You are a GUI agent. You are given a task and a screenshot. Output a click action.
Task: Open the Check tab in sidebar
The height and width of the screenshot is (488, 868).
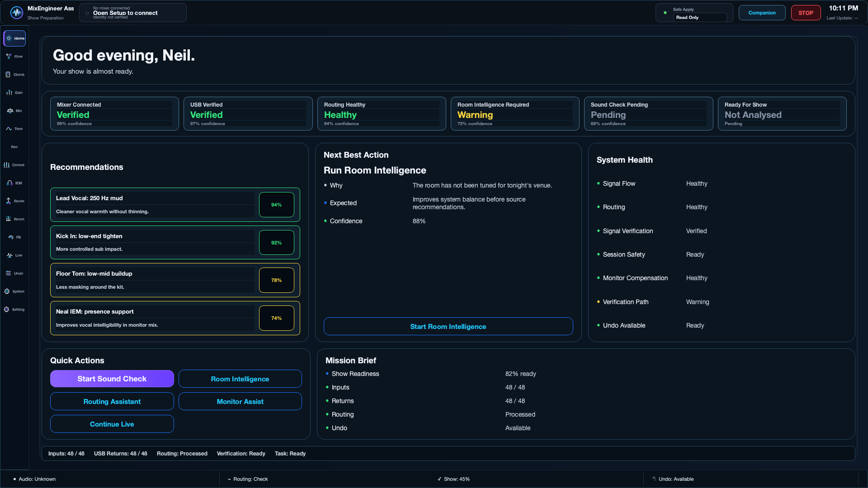coord(14,75)
